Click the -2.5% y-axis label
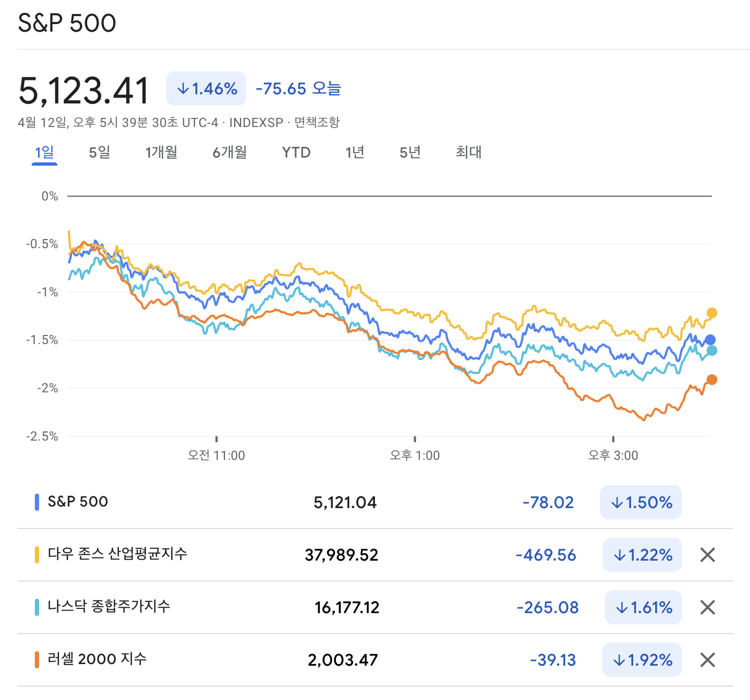This screenshot has height=700, width=750. tap(42, 436)
